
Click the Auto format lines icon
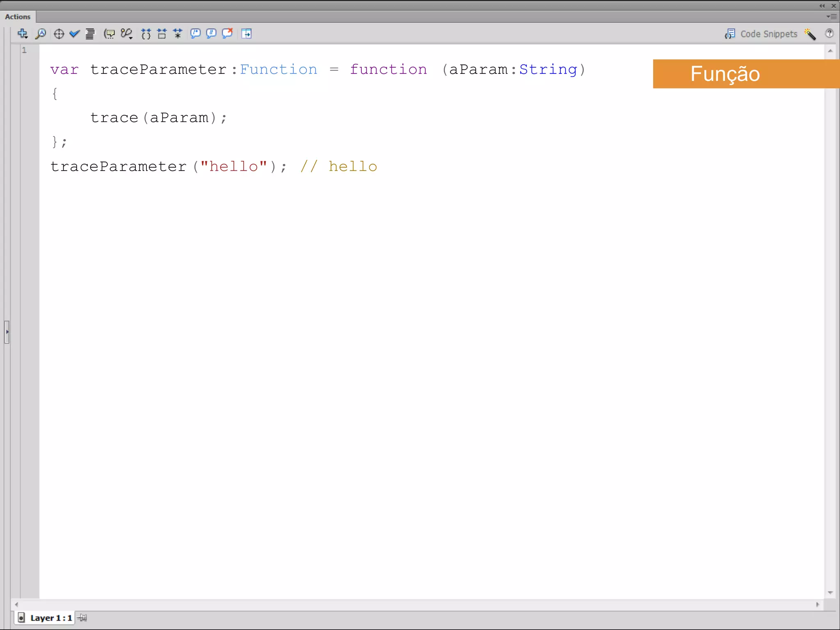point(90,34)
